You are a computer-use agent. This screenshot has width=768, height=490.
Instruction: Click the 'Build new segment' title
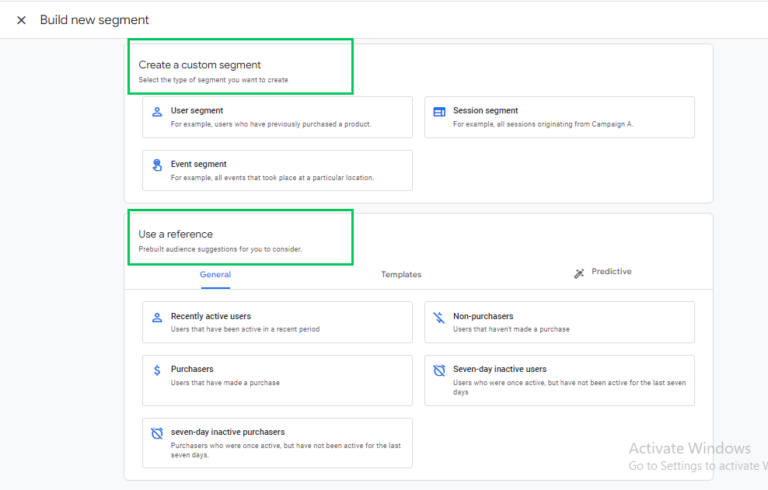point(94,20)
